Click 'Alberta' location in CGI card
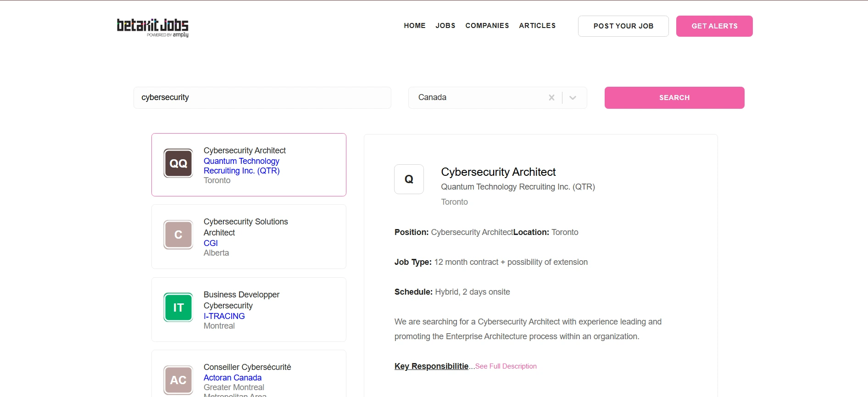This screenshot has height=397, width=868. [216, 253]
